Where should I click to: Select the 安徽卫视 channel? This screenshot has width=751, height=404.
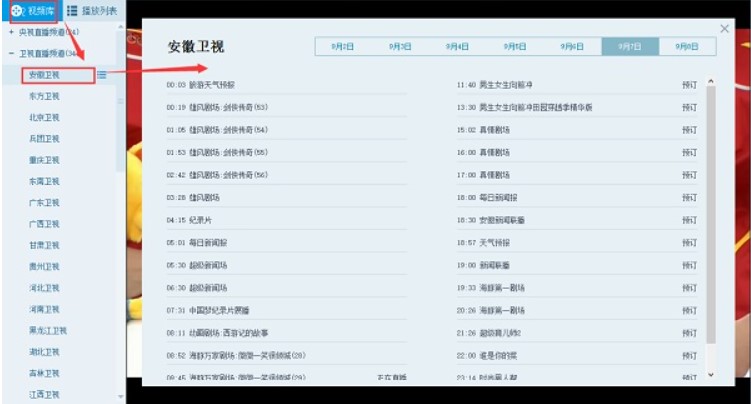[44, 75]
